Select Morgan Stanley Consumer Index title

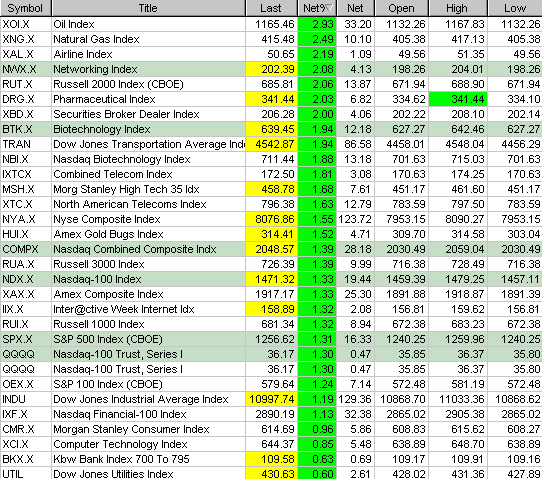131,429
